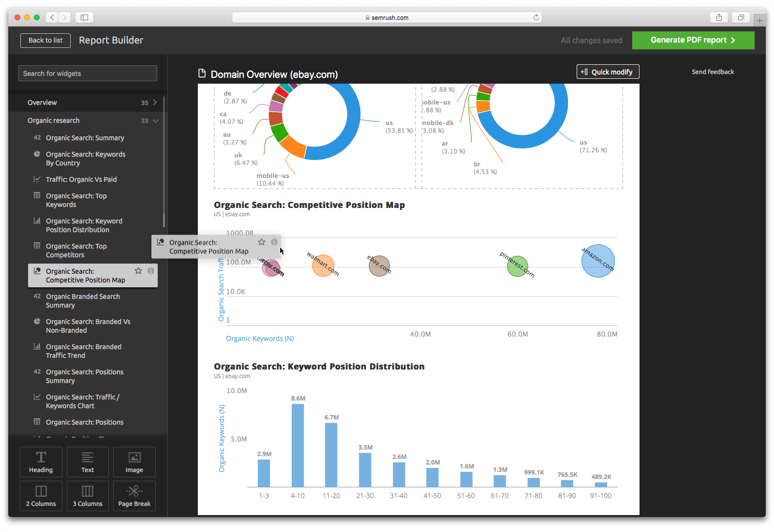Generate the PDF report
The image size is (774, 532).
pos(693,40)
